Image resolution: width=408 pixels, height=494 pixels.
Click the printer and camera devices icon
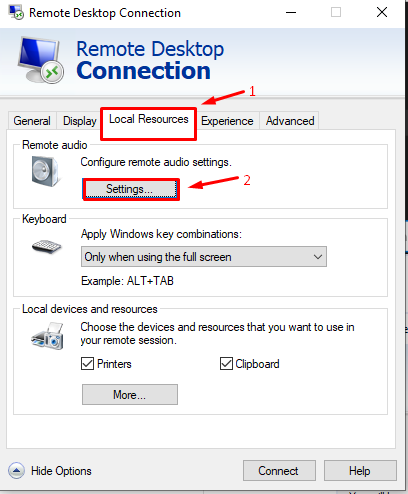47,336
